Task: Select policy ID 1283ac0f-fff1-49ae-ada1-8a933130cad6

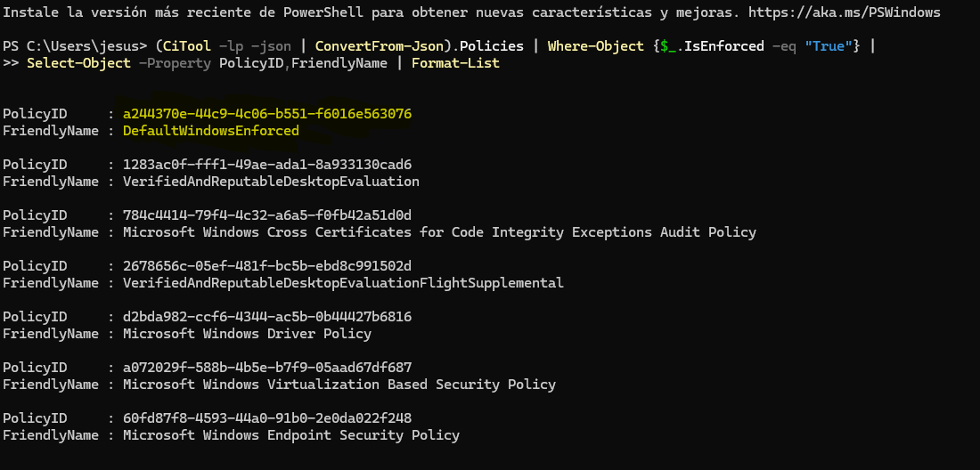Action: (267, 164)
